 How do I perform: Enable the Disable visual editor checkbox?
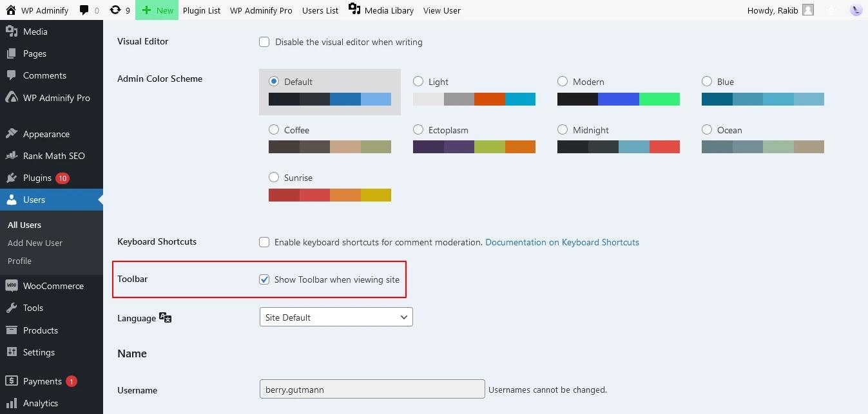(x=264, y=42)
